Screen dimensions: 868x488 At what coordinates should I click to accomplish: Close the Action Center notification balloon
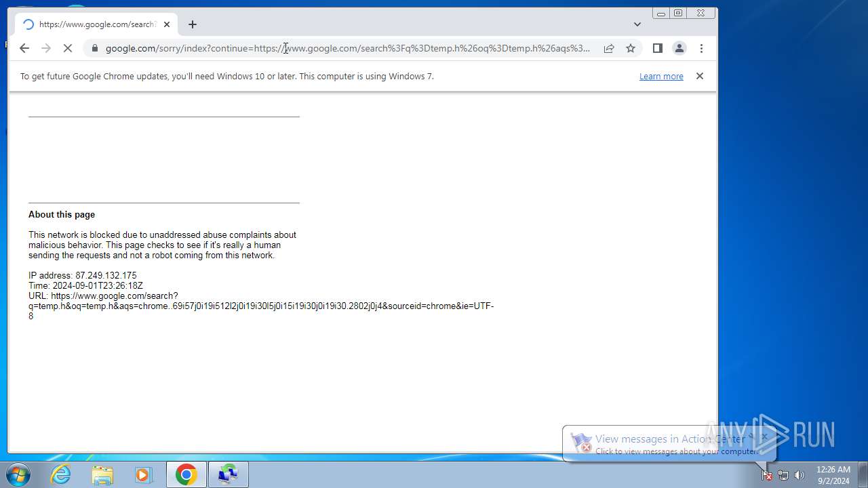[x=764, y=436]
